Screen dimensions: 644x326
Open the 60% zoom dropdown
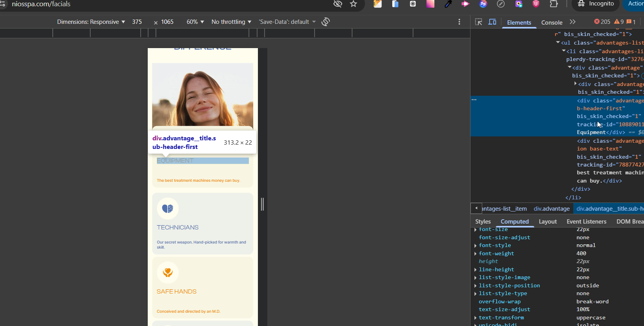pos(195,22)
